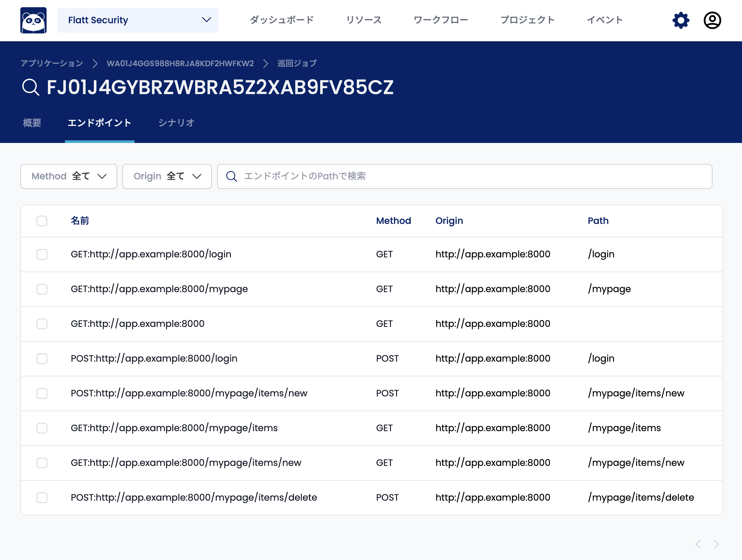Click endpoint name POST:http://app.example:8000/mypage/items/new
Image resolution: width=742 pixels, height=560 pixels.
pyautogui.click(x=189, y=393)
